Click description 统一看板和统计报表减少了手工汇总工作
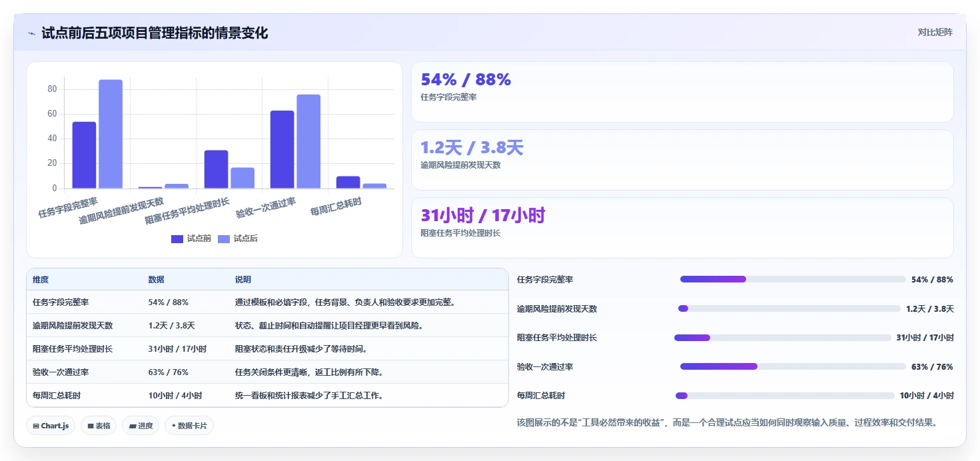 309,396
